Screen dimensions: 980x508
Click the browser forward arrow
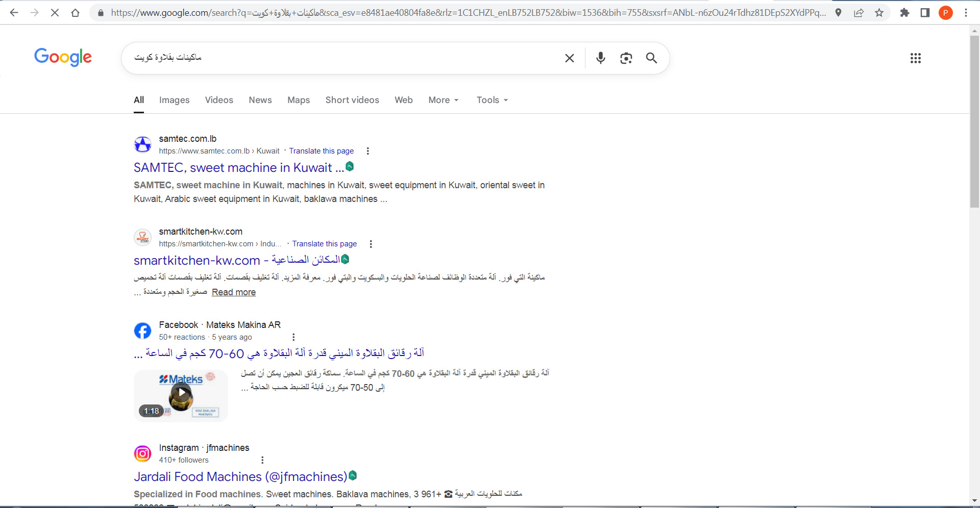coord(34,13)
